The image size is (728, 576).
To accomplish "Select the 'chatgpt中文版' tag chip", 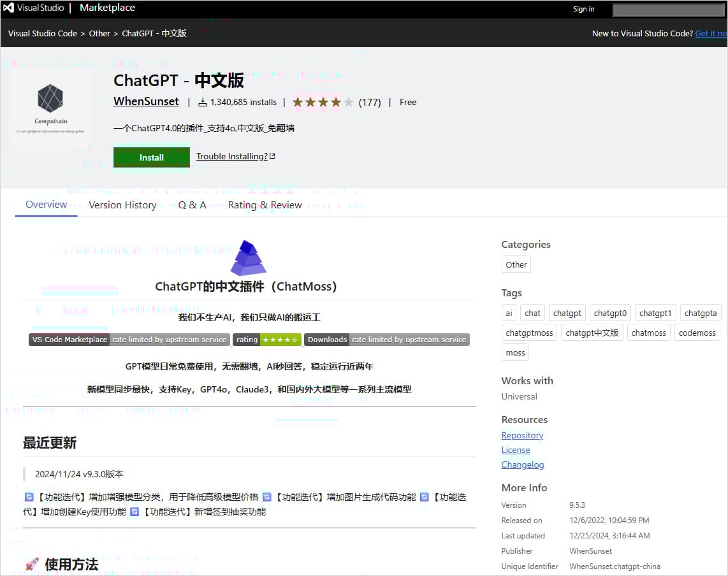I will (x=592, y=332).
